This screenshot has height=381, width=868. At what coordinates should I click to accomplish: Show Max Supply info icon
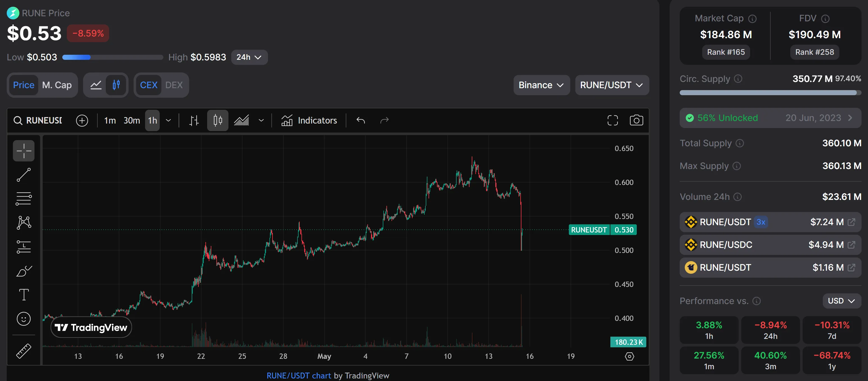pos(737,166)
